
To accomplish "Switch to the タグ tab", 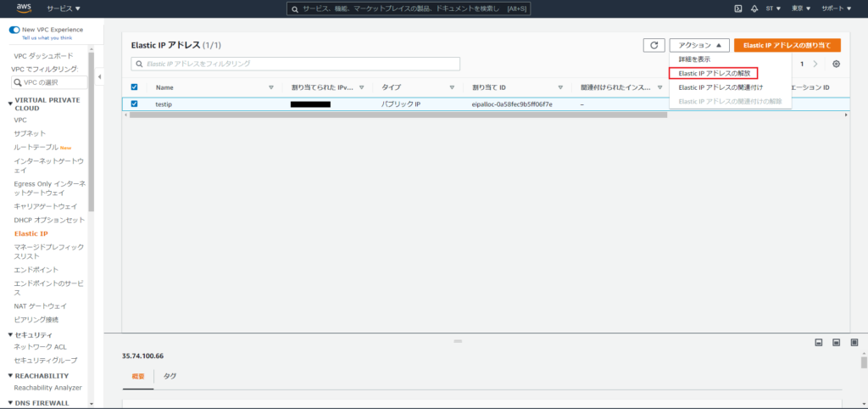I will [x=170, y=376].
